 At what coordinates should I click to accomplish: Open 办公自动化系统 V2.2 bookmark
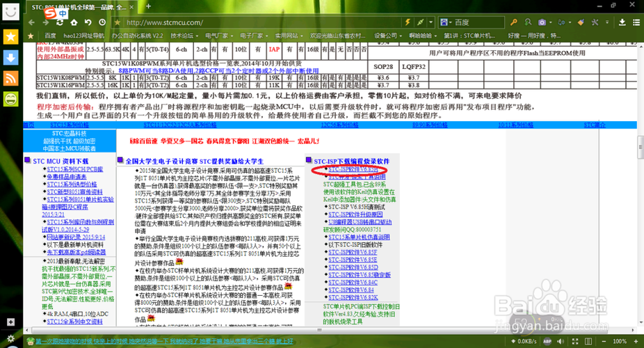pos(137,35)
